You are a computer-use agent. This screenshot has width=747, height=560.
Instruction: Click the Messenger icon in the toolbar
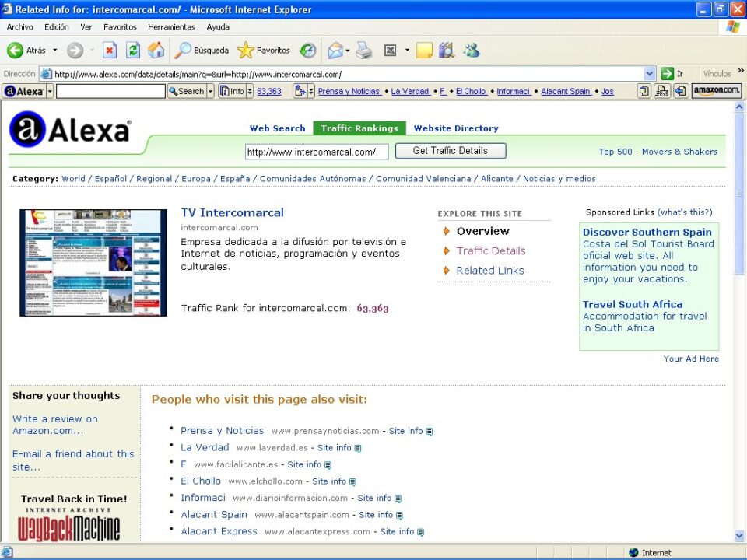[x=471, y=51]
